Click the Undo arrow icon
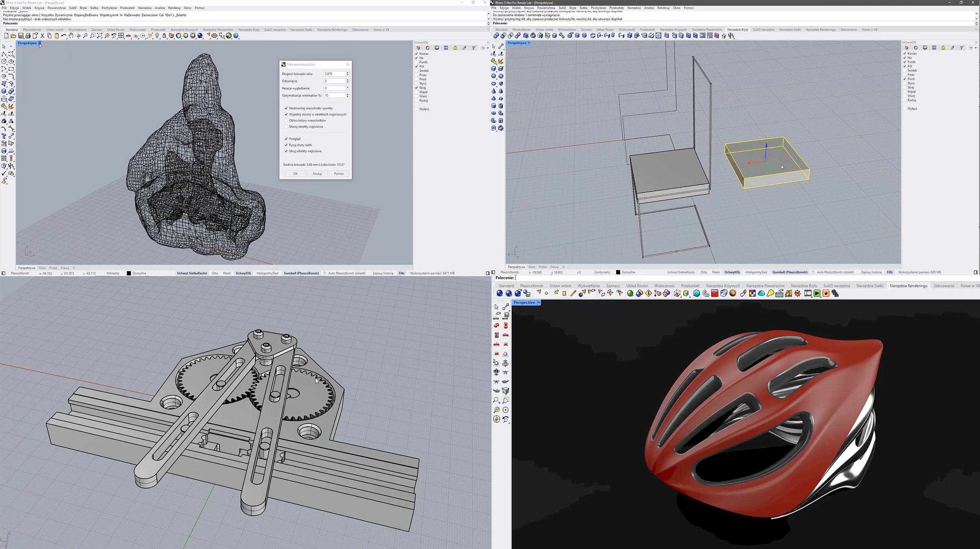 64,36
